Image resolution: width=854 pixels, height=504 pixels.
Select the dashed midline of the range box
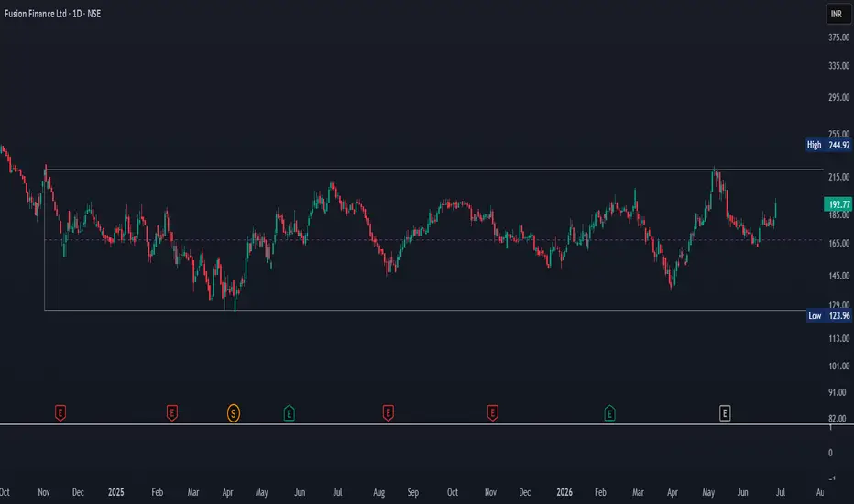pos(433,240)
